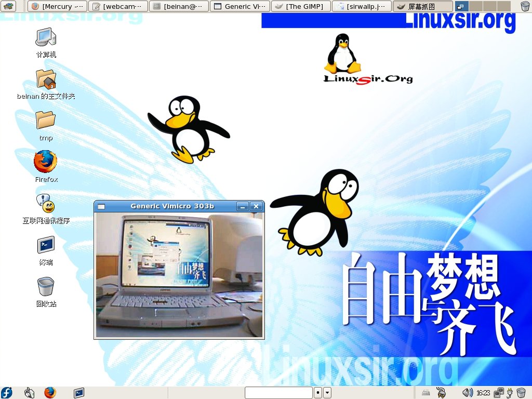The image size is (532, 399).
Task: Click the printer icon in the system tray
Action: 426,393
